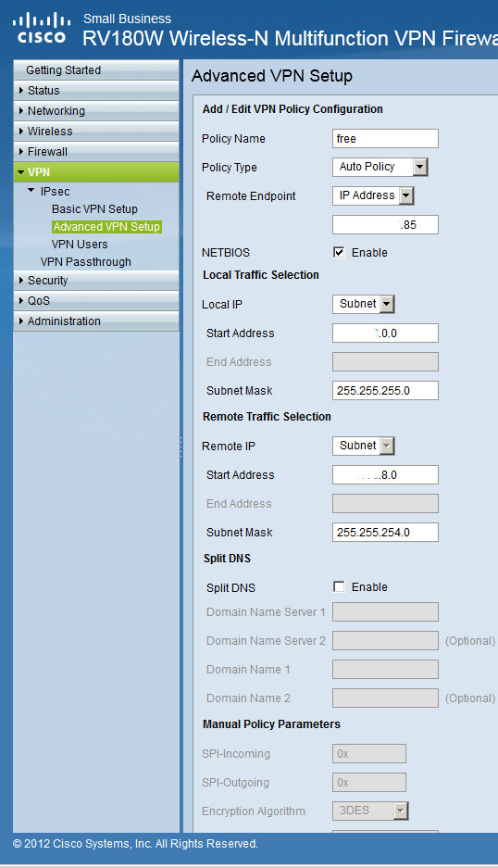The width and height of the screenshot is (498, 868).
Task: Click Remote Subnet Mask 255.255.254.0 field
Action: 385,532
